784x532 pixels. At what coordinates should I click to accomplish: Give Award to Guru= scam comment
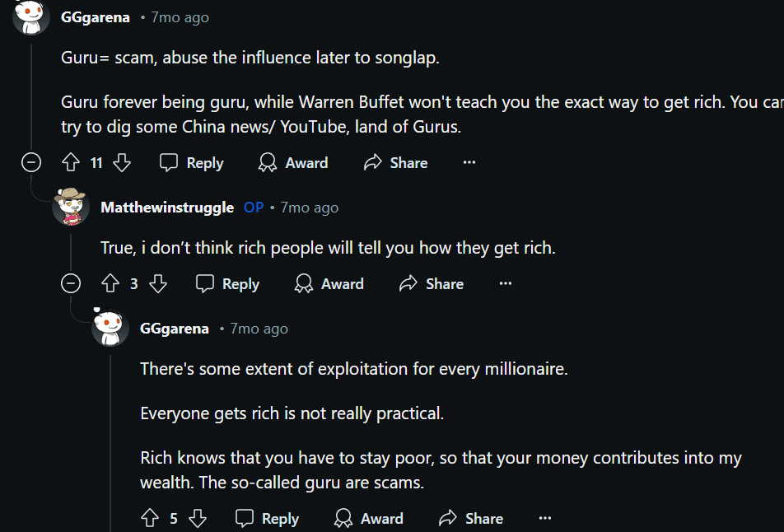tap(293, 163)
